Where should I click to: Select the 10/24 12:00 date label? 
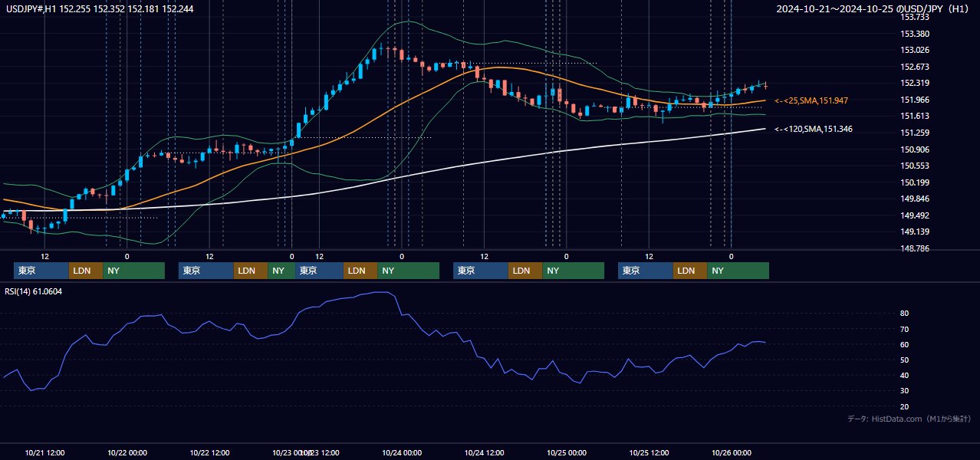[484, 452]
